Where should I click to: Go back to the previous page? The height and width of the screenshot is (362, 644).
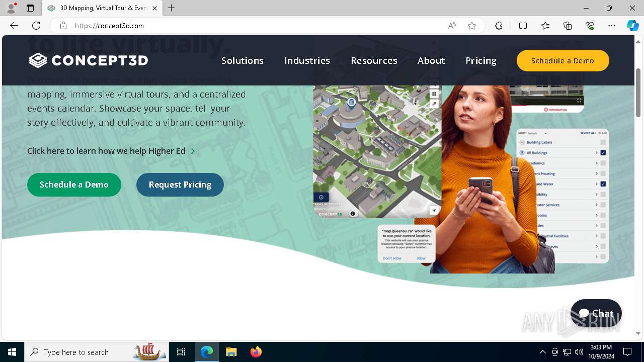14,26
